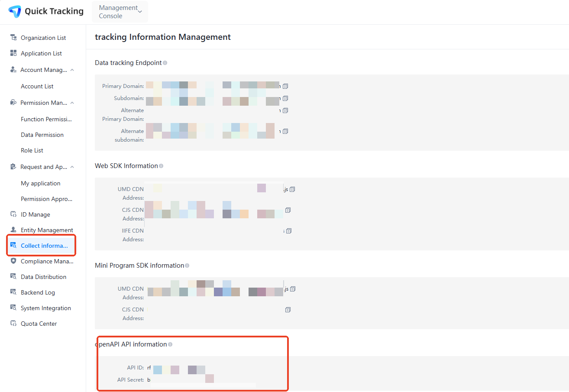
Task: Click the Data Distribution sidebar icon
Action: 13,277
